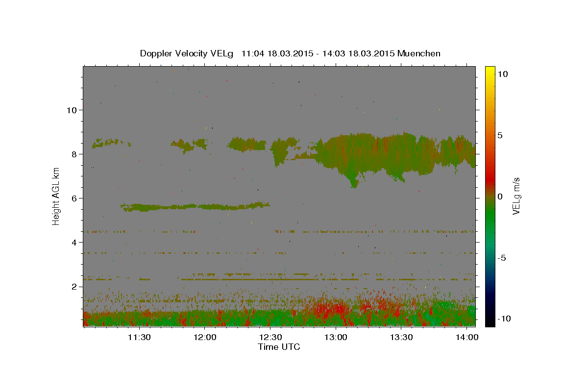Screen dimensions: 588x392
Task: Click the colorbar value 5 label
Action: [x=500, y=135]
